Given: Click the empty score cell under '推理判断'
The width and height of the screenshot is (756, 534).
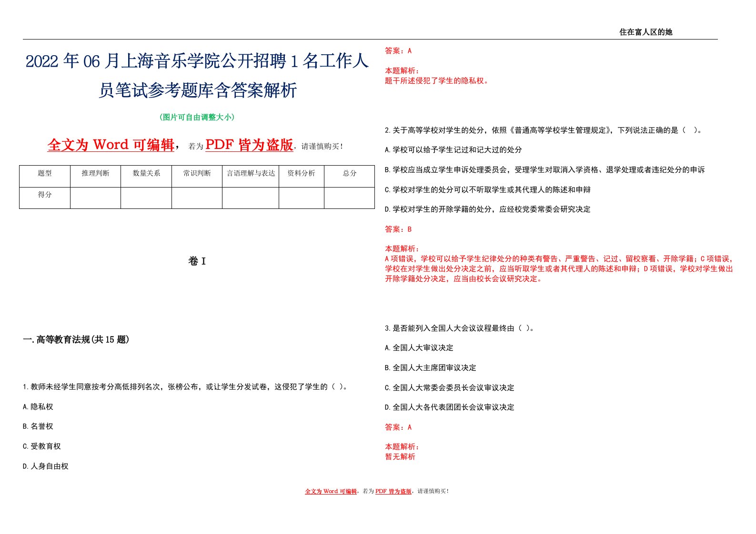Looking at the screenshot, I should [95, 198].
